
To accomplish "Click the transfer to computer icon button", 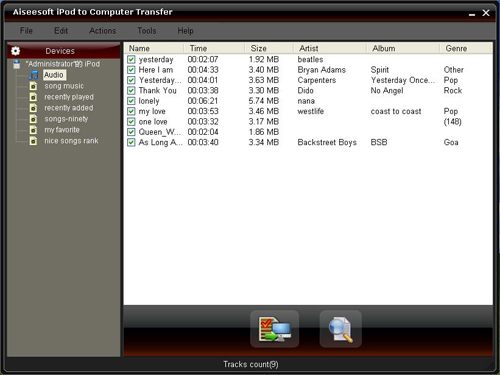I will (x=274, y=329).
